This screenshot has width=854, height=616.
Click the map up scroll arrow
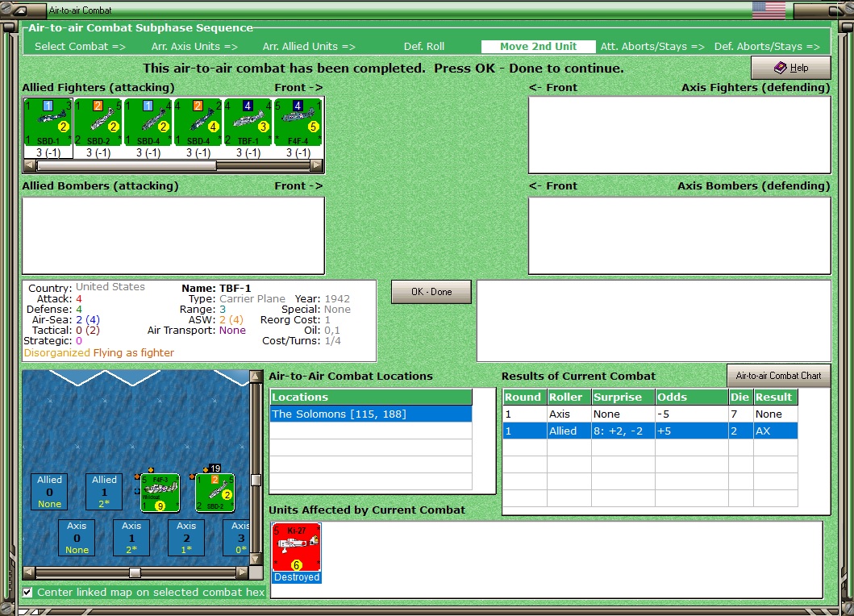256,377
